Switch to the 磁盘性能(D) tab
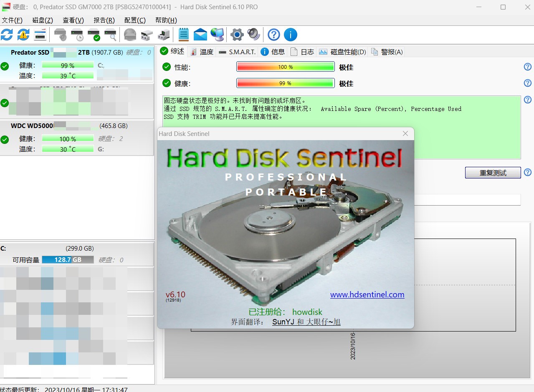Image resolution: width=534 pixels, height=392 pixels. click(342, 52)
